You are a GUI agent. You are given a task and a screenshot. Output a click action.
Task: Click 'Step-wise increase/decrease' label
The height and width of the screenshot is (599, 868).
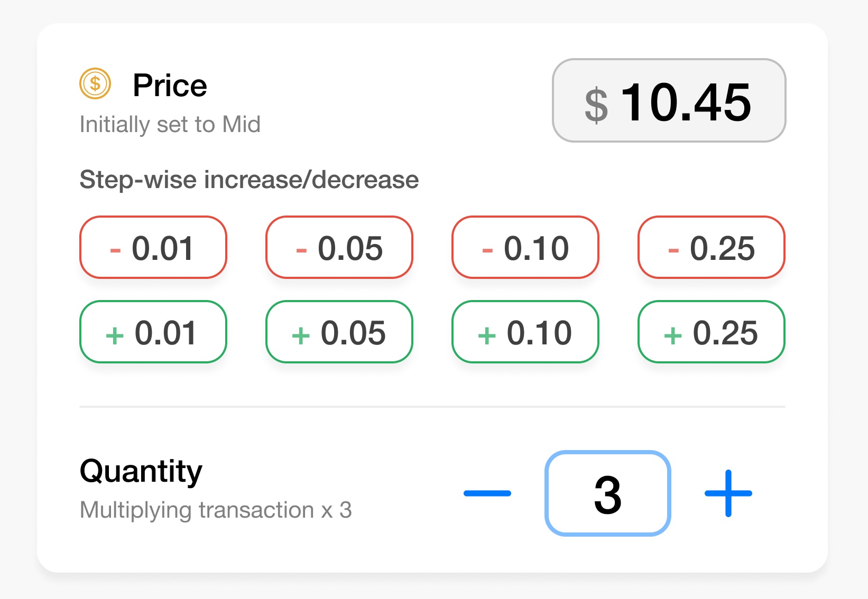pyautogui.click(x=249, y=180)
